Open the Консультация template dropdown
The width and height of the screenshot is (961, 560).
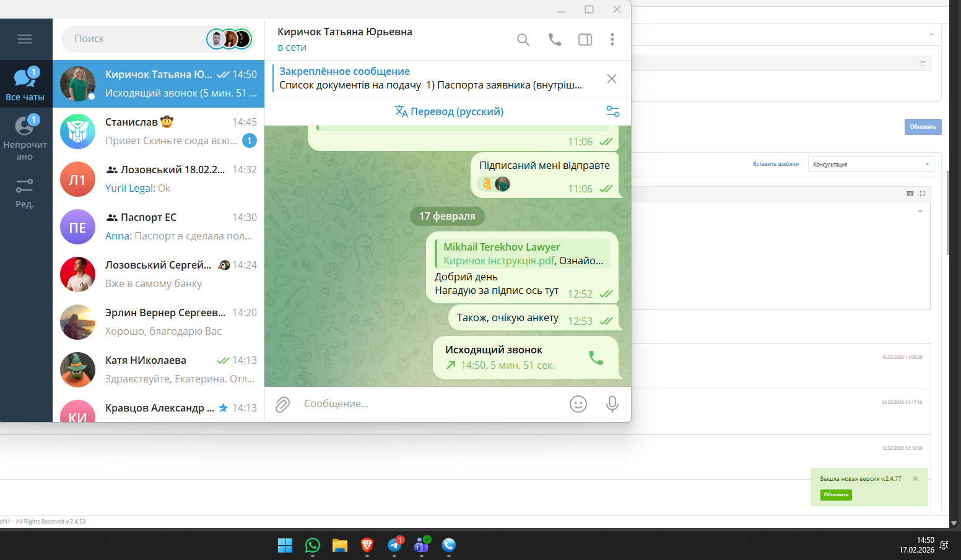tap(871, 164)
